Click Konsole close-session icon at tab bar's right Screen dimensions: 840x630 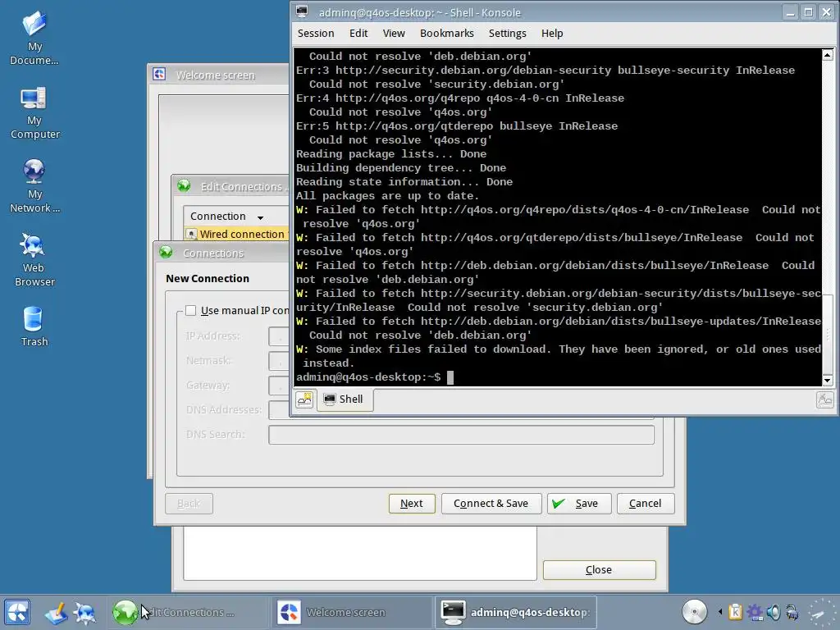tap(824, 399)
